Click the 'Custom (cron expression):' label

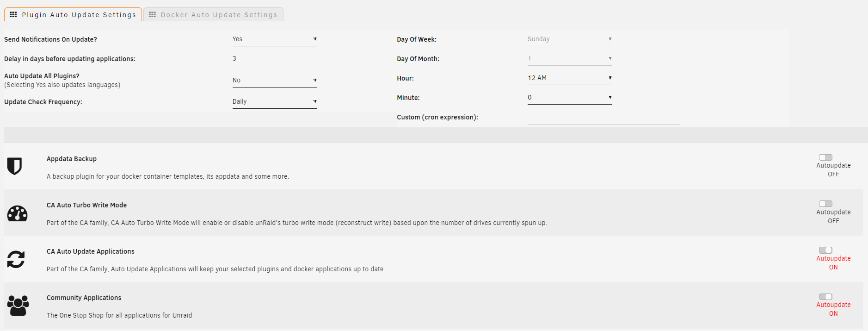click(437, 117)
